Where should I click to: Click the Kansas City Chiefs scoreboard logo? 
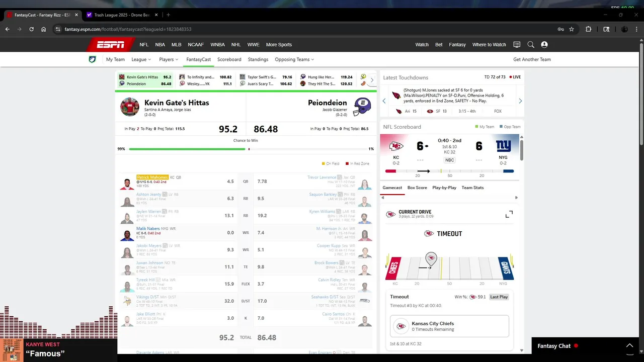(x=396, y=146)
